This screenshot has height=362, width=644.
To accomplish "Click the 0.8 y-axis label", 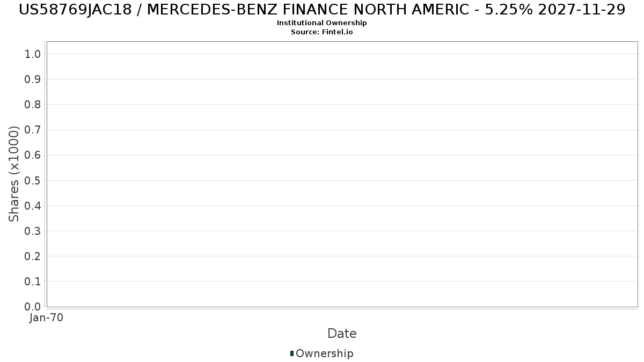I will tap(33, 105).
